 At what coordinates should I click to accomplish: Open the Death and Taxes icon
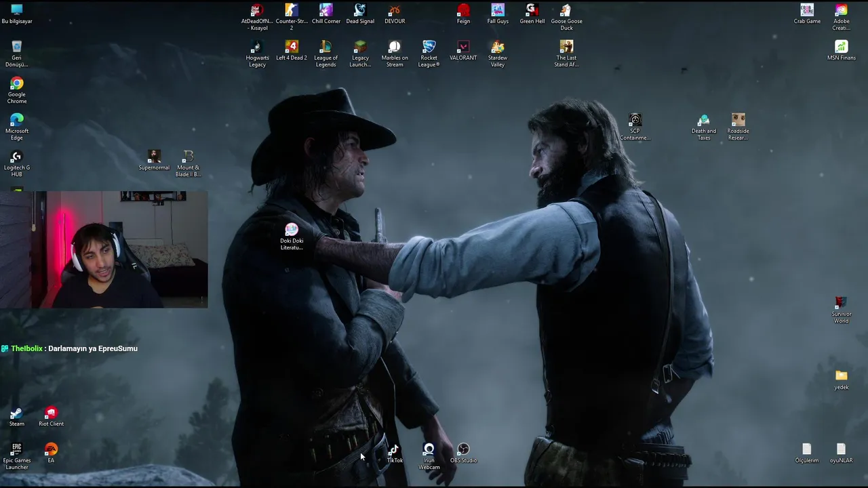(704, 127)
